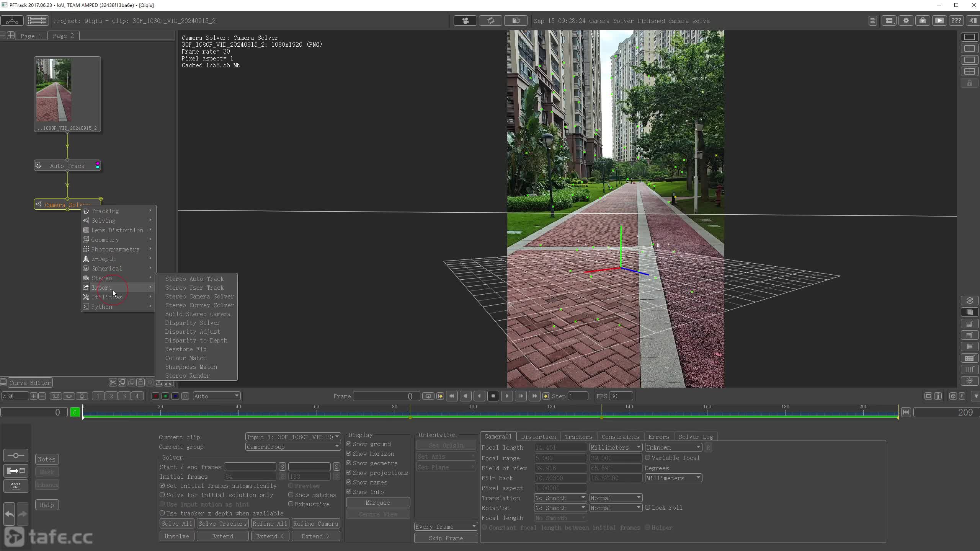Click the Unsolve button
The image size is (980, 551).
177,536
